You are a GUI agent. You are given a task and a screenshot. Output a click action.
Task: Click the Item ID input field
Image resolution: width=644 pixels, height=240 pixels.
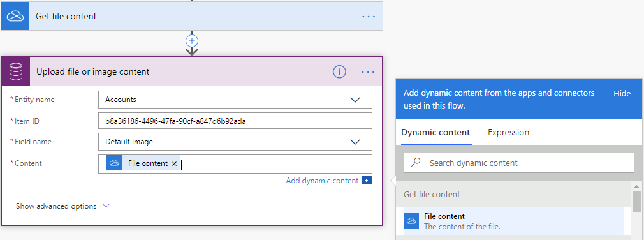[235, 121]
